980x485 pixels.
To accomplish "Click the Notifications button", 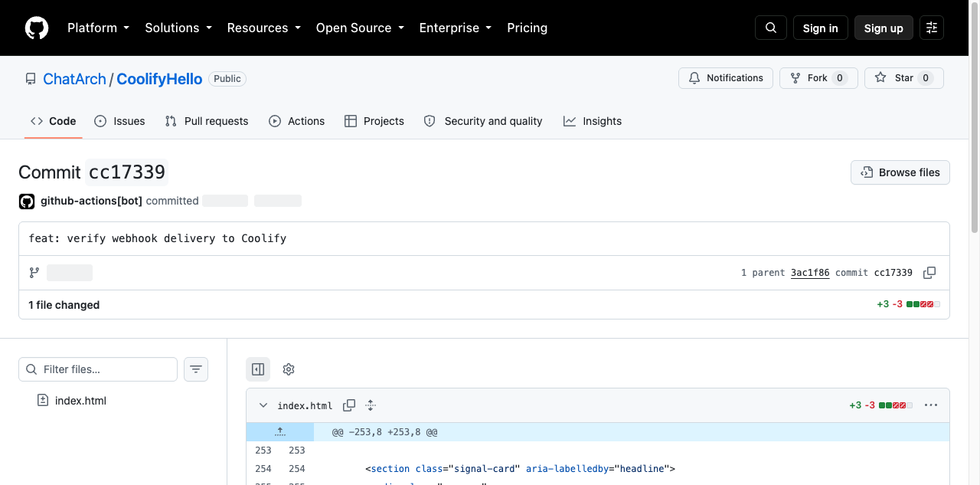I will tap(726, 78).
